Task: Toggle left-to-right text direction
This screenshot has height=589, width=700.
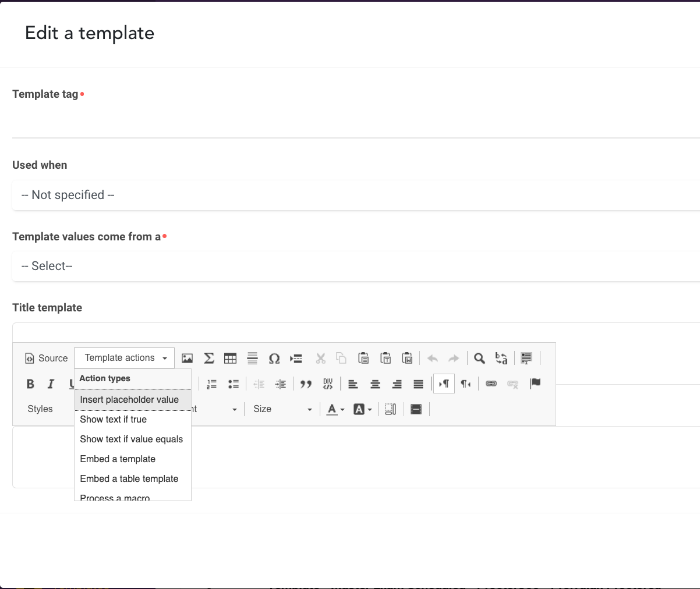Action: [x=444, y=384]
